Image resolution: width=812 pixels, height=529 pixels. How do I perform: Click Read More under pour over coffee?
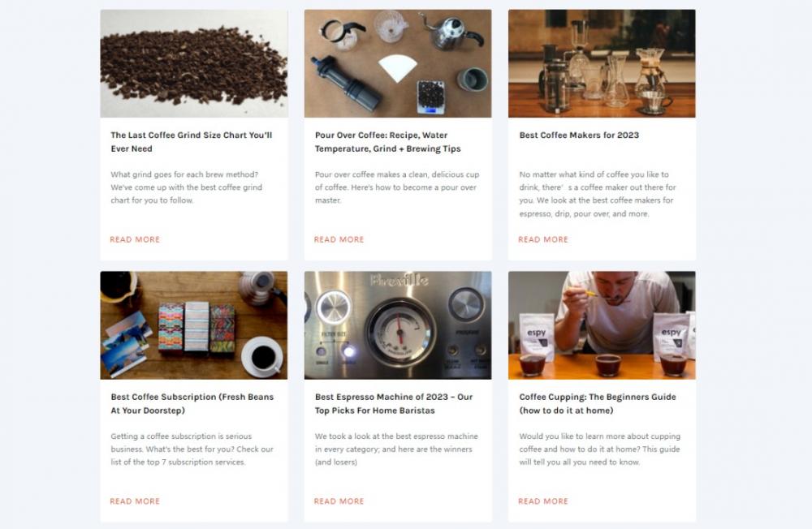[x=339, y=239]
